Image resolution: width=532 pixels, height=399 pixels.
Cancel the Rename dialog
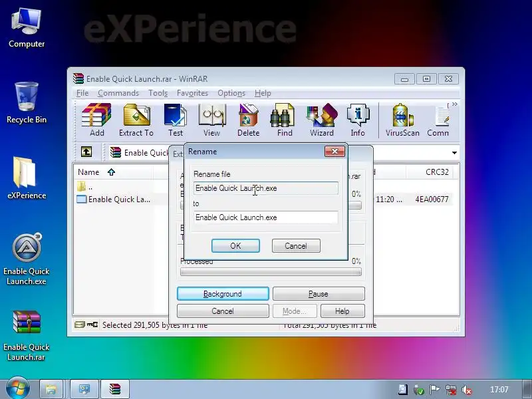[296, 245]
